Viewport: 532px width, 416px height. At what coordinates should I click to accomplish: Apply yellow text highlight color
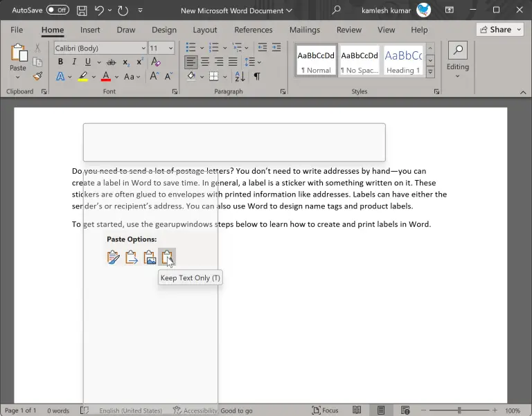(83, 77)
